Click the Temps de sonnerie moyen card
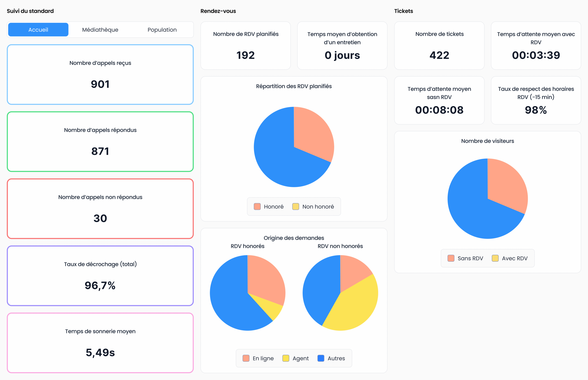Viewport: 588px width, 380px height. [x=100, y=343]
